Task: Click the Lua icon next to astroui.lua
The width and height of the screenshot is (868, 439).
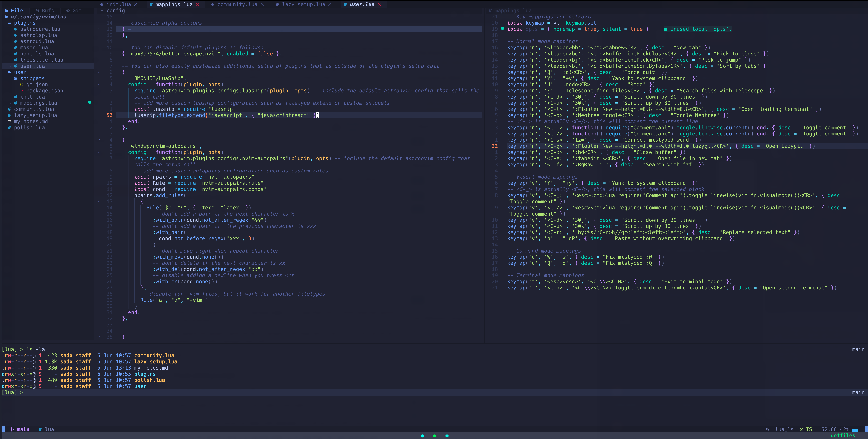Action: [16, 41]
